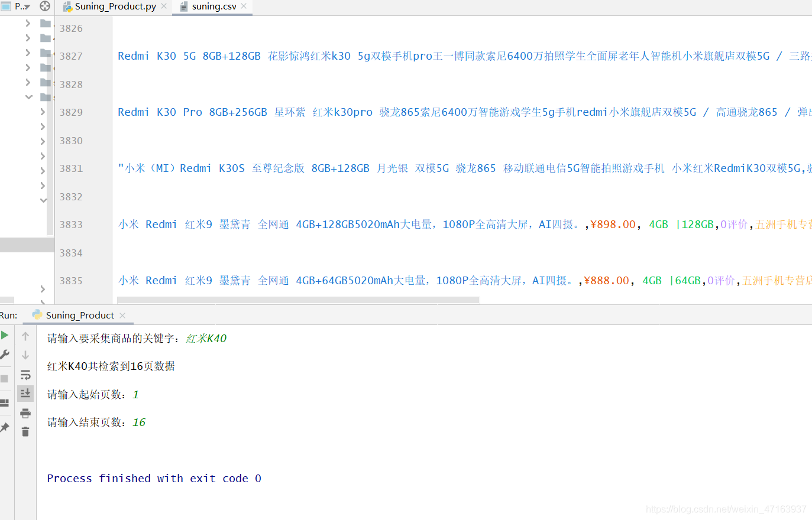Collapse the expanded nested tree node chevron
This screenshot has width=812, height=520.
coord(43,200)
